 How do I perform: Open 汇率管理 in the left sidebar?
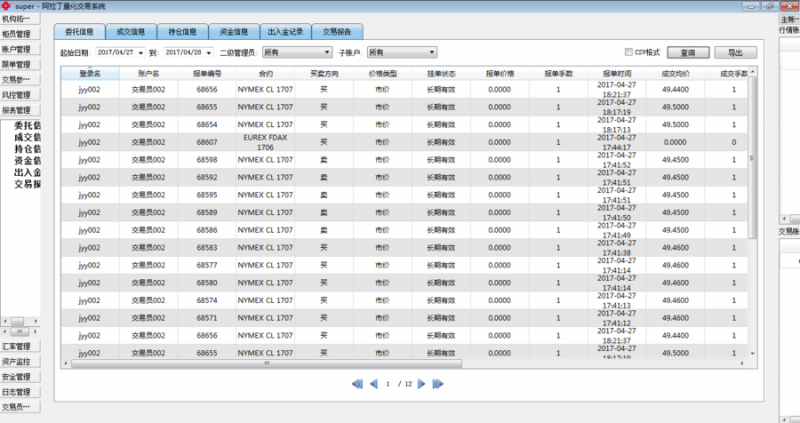click(20, 346)
